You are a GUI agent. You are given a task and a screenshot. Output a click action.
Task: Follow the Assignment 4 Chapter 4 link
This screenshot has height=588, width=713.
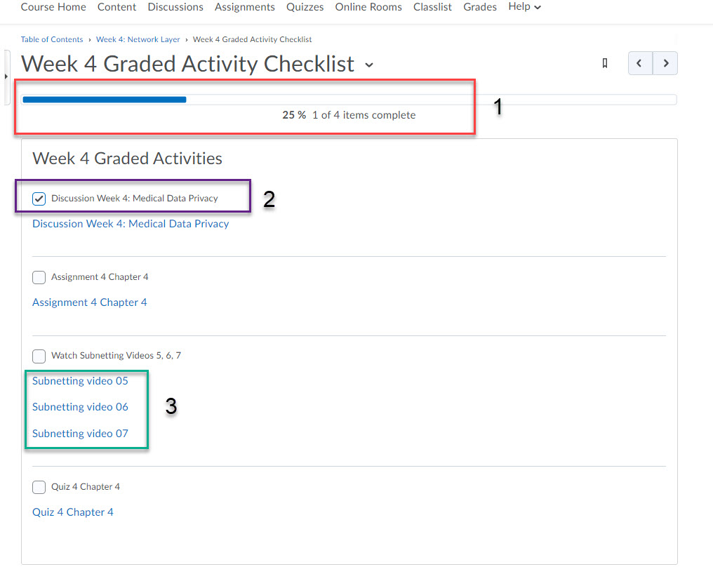pos(89,302)
